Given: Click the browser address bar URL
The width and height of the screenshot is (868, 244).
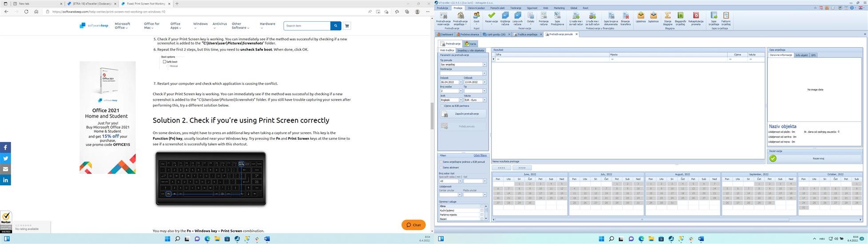Looking at the screenshot, I should [108, 12].
